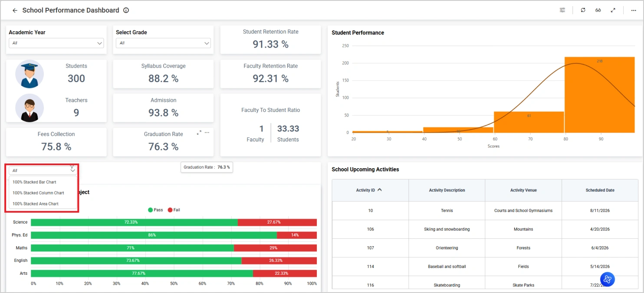644x293 pixels.
Task: Select the Tennis activity cell
Action: 447,211
